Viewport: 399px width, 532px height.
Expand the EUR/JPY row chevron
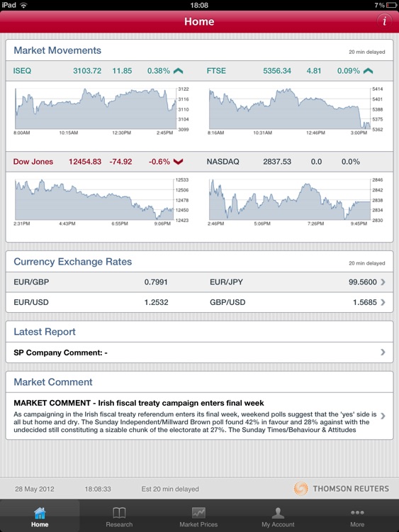(x=383, y=282)
